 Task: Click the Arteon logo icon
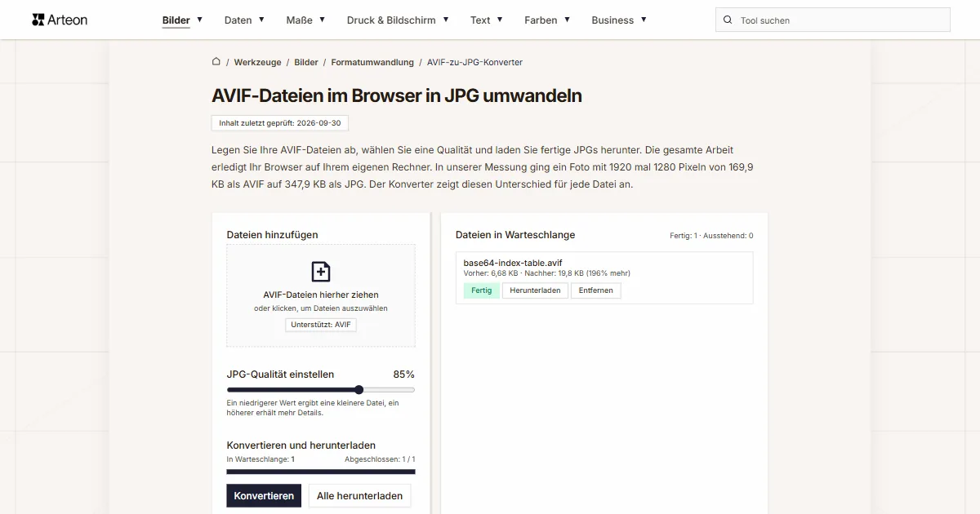pyautogui.click(x=38, y=20)
